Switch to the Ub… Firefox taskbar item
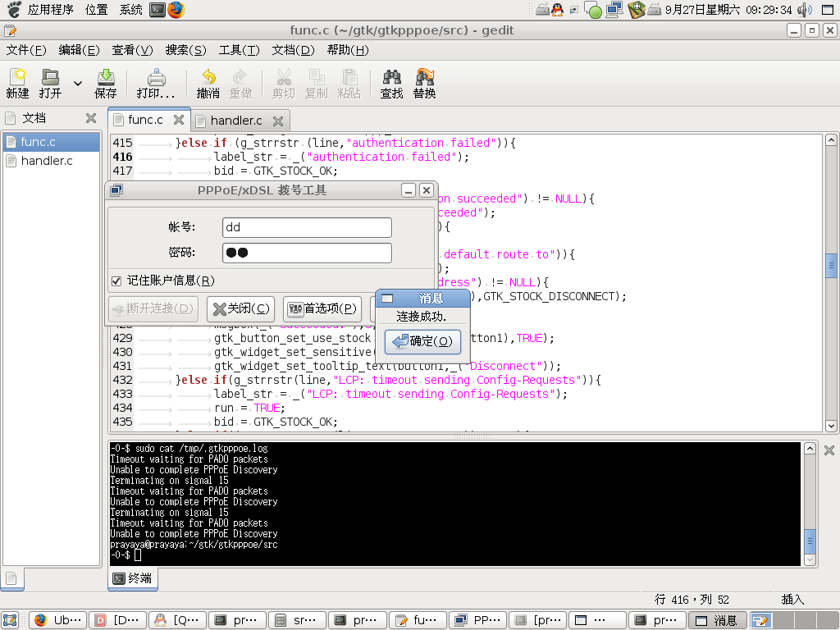 [x=57, y=620]
